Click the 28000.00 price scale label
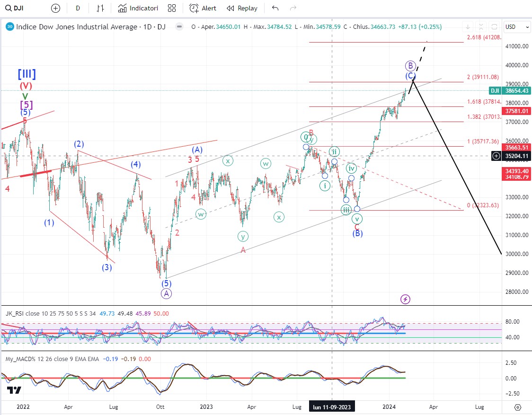532x415 pixels. point(517,292)
